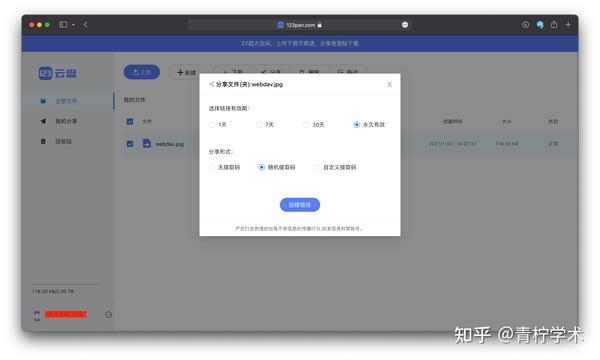Click the 我的分享 share icon
This screenshot has width=600, height=360.
(x=43, y=121)
